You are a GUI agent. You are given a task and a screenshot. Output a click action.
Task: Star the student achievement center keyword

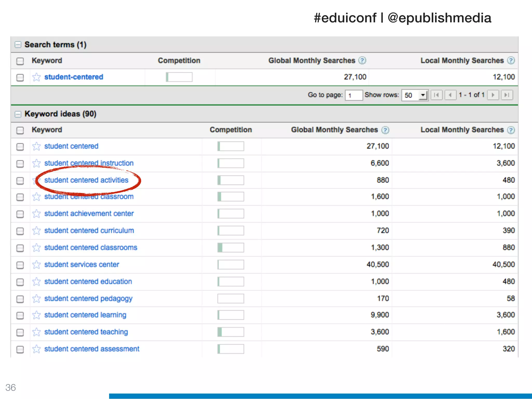click(36, 214)
